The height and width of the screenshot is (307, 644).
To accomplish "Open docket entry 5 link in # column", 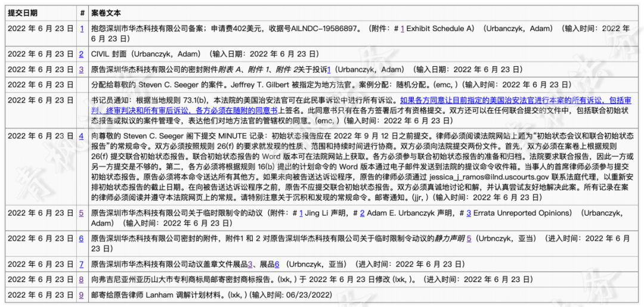I will [82, 213].
